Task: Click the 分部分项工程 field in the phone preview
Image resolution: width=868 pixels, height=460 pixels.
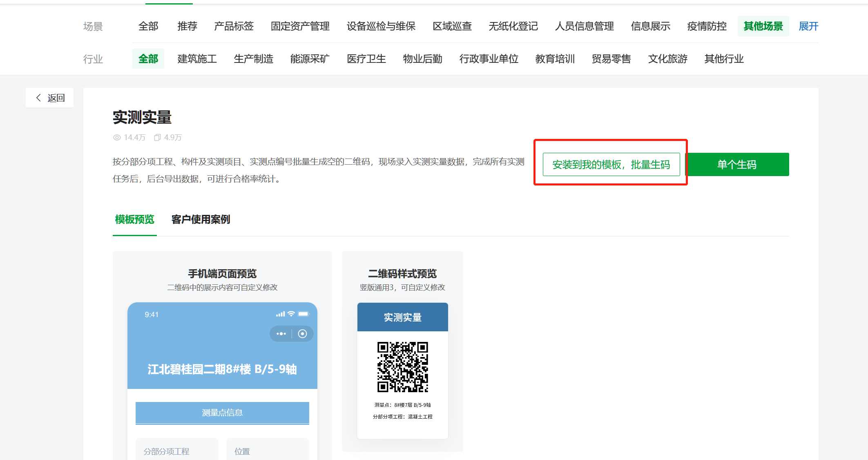Action: click(176, 451)
